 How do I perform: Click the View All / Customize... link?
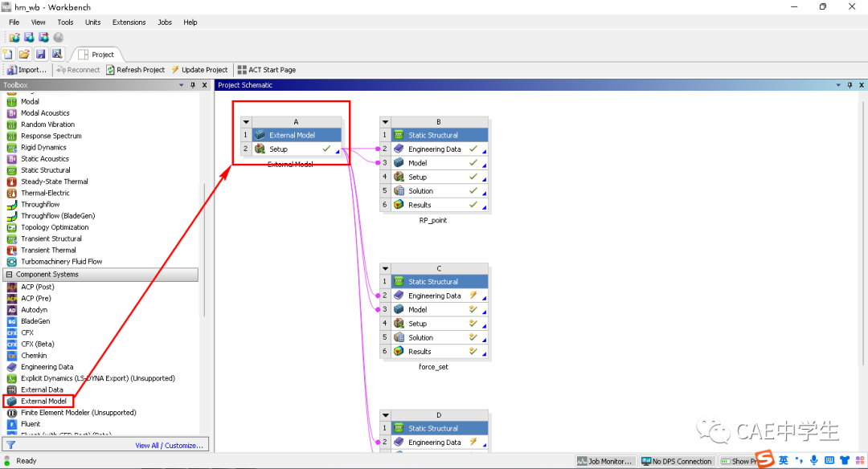tap(170, 445)
